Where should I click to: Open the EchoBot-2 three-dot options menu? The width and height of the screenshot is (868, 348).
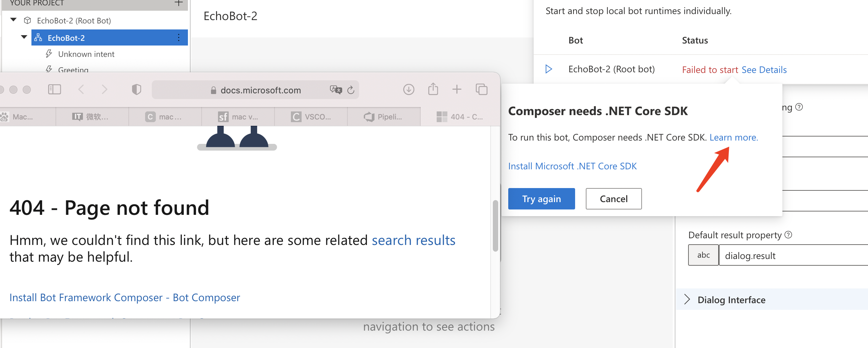pyautogui.click(x=178, y=37)
